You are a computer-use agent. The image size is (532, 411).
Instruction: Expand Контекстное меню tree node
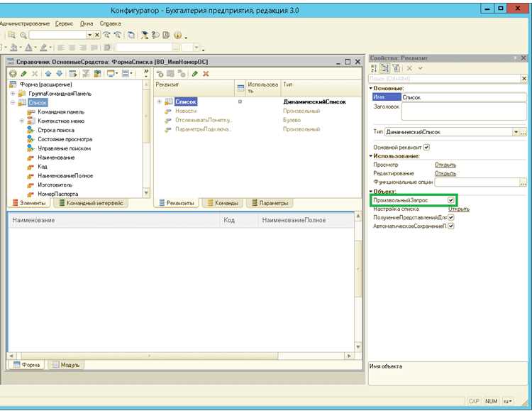pos(22,121)
